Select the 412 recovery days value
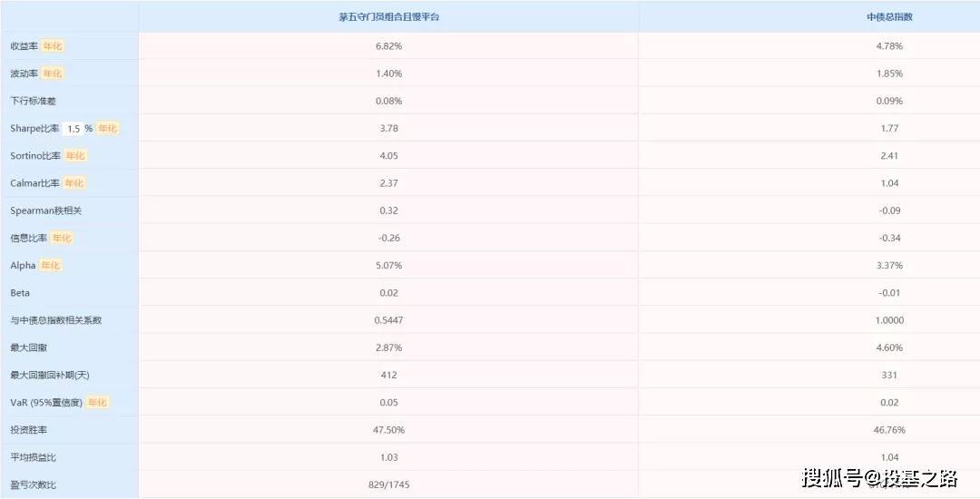This screenshot has height=499, width=980. click(388, 375)
